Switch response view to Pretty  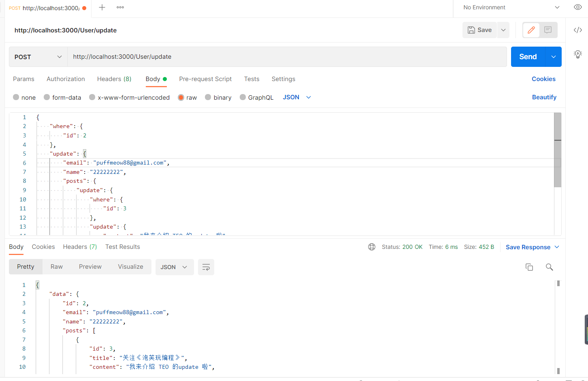[26, 267]
